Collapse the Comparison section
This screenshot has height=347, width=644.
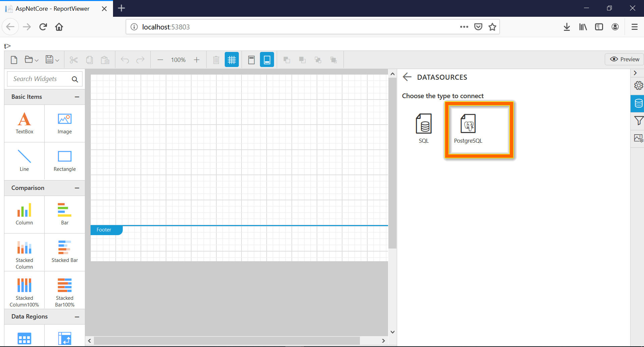point(77,188)
